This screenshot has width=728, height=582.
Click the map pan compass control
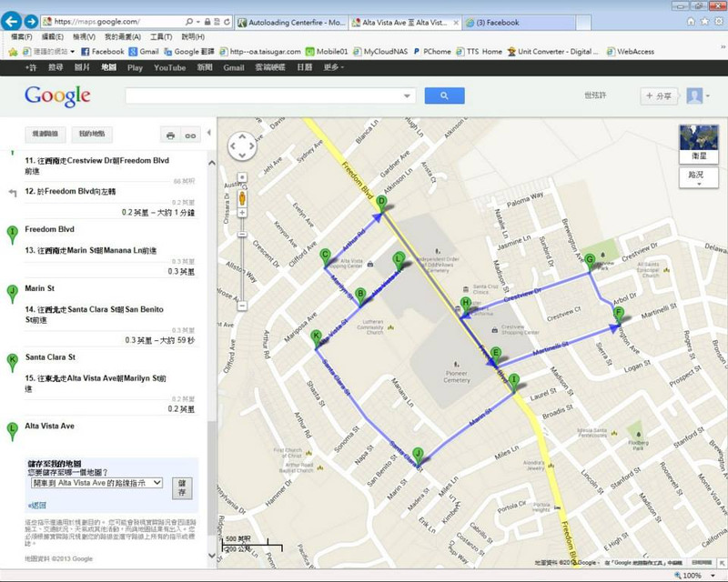[242, 145]
